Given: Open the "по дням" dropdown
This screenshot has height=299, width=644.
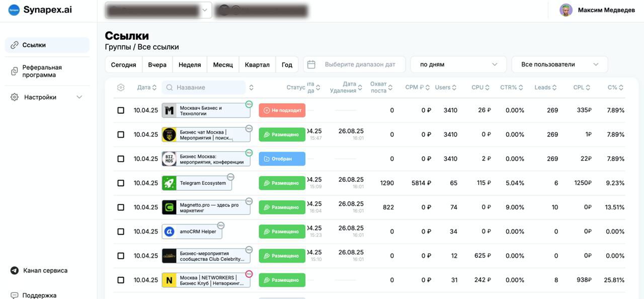Looking at the screenshot, I should click(458, 64).
